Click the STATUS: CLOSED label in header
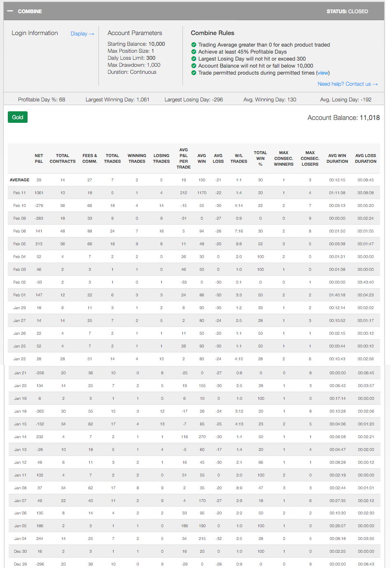Image resolution: width=392 pixels, height=568 pixels. [347, 12]
